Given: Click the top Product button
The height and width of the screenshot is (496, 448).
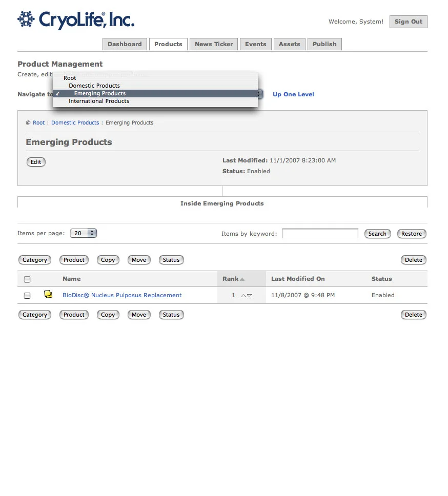Looking at the screenshot, I should 74,260.
